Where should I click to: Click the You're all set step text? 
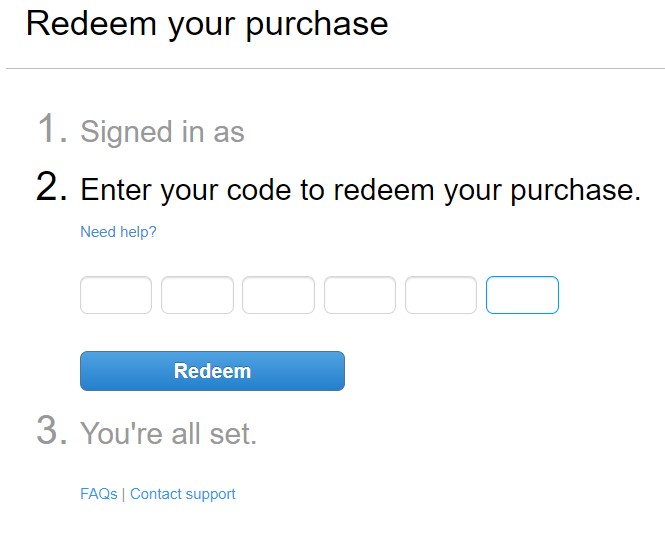tap(168, 434)
